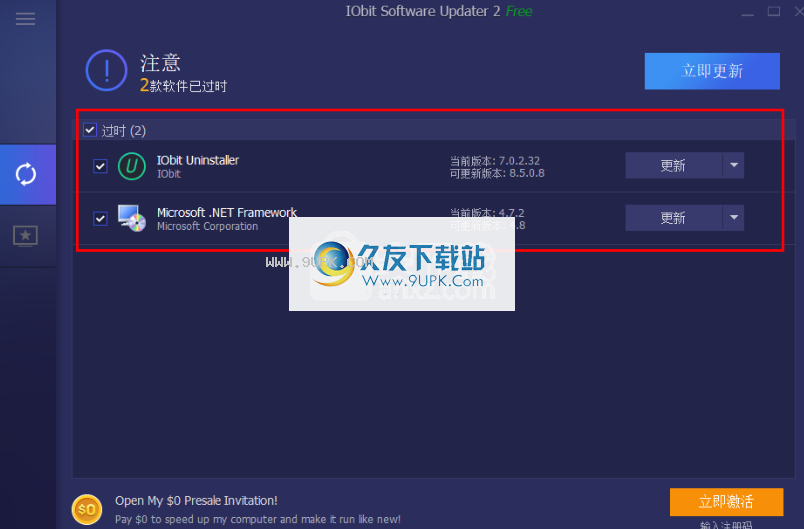Click the Microsoft Corporation publisher text
804x529 pixels.
(x=208, y=226)
